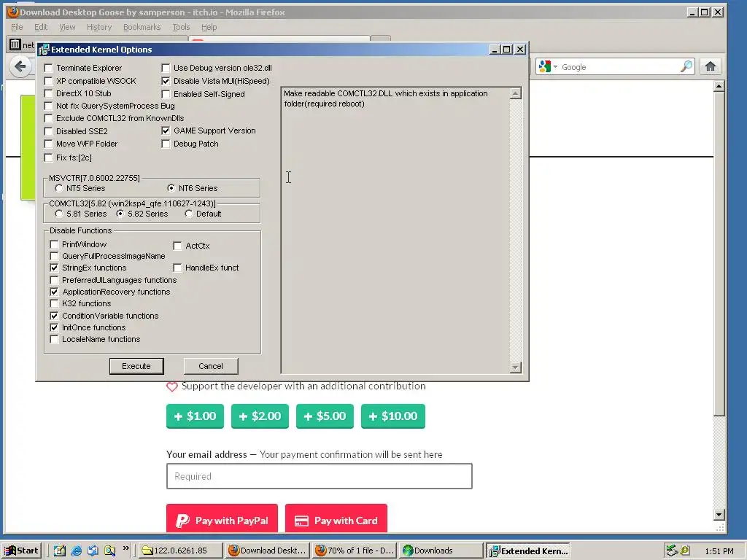Viewport: 747px width, 560px height.
Task: Uncheck StringEx functions
Action: [x=54, y=268]
